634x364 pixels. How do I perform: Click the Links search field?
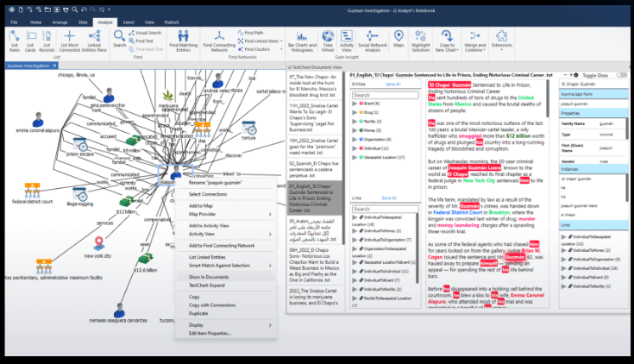(386, 209)
